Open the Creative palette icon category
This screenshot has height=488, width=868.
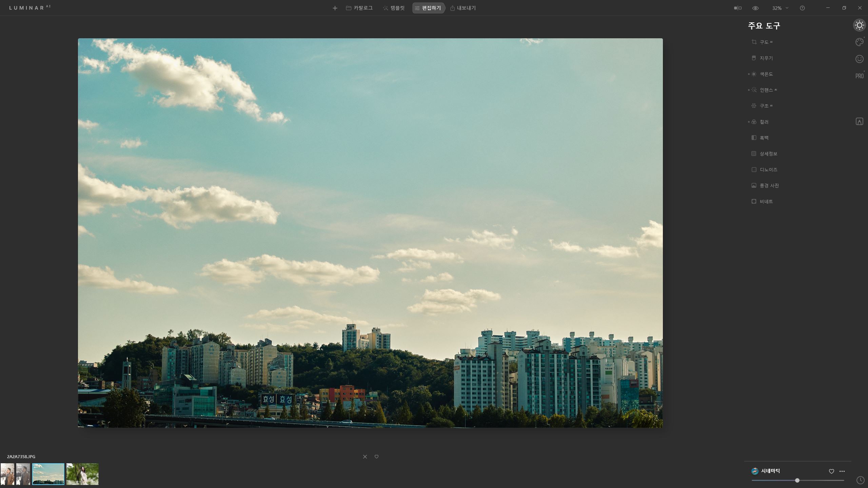click(x=859, y=42)
